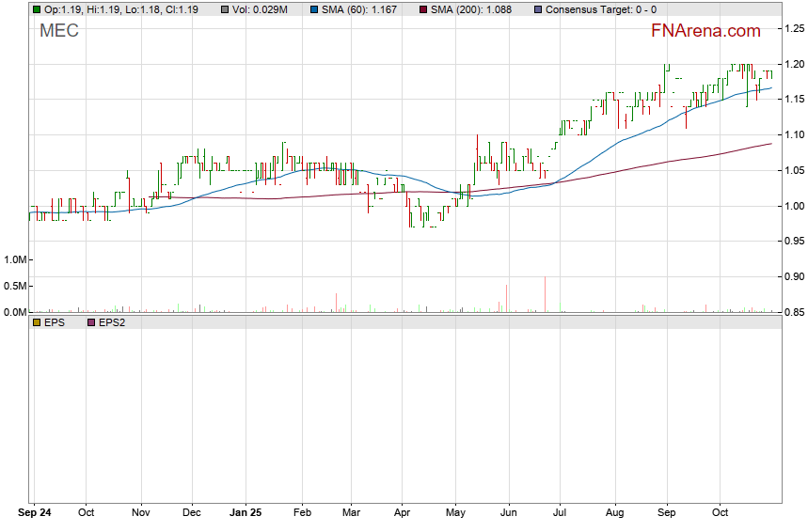Click the MEC ticker symbol label
808x532 pixels.
pos(58,30)
